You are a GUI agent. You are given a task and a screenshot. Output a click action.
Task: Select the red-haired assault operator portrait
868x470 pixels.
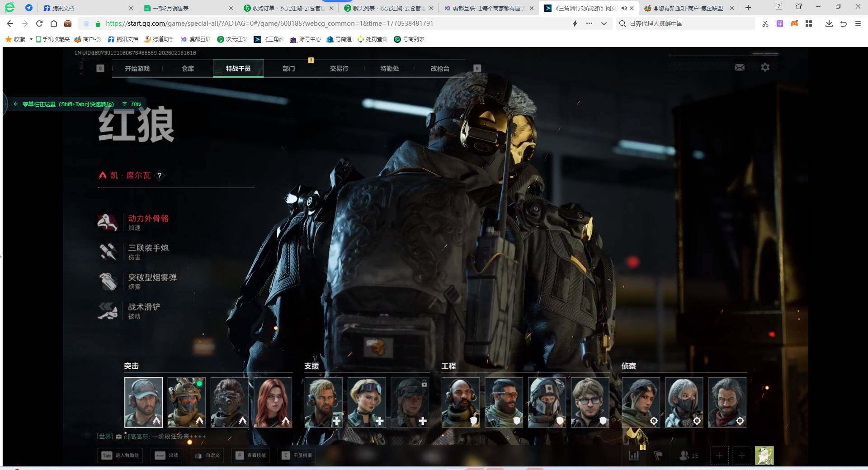[x=273, y=402]
